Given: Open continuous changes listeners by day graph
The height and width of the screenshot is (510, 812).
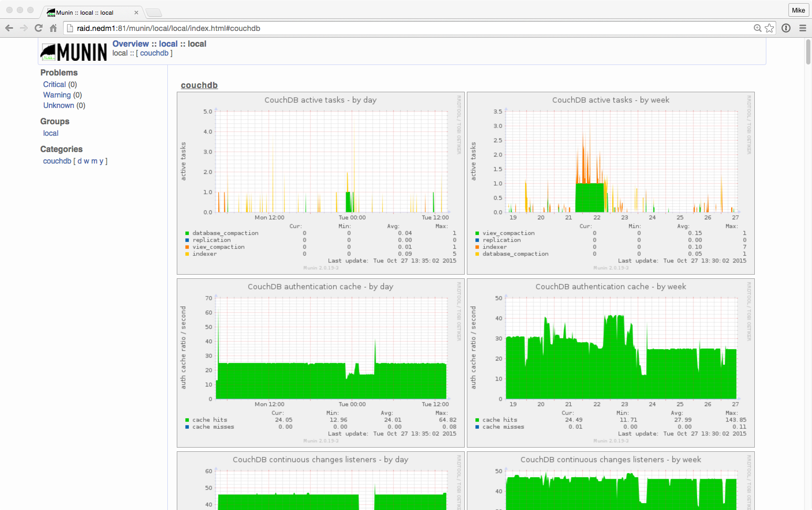Looking at the screenshot, I should click(320, 481).
